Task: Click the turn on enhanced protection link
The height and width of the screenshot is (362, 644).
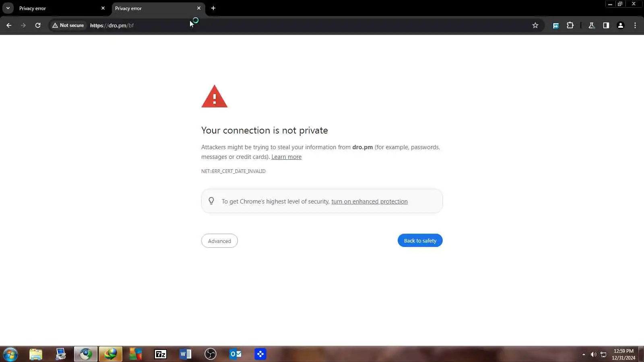Action: pyautogui.click(x=369, y=202)
